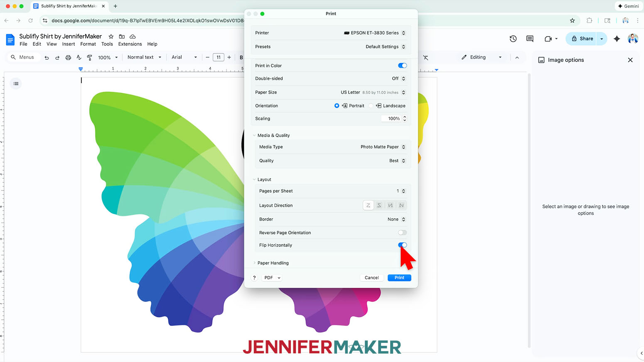The height and width of the screenshot is (362, 644).
Task: Open version history clock icon
Action: coord(513,39)
